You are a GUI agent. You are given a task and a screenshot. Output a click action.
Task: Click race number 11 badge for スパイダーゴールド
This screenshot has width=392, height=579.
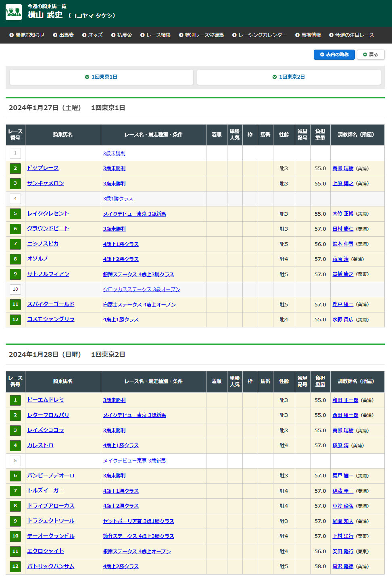[x=15, y=304]
